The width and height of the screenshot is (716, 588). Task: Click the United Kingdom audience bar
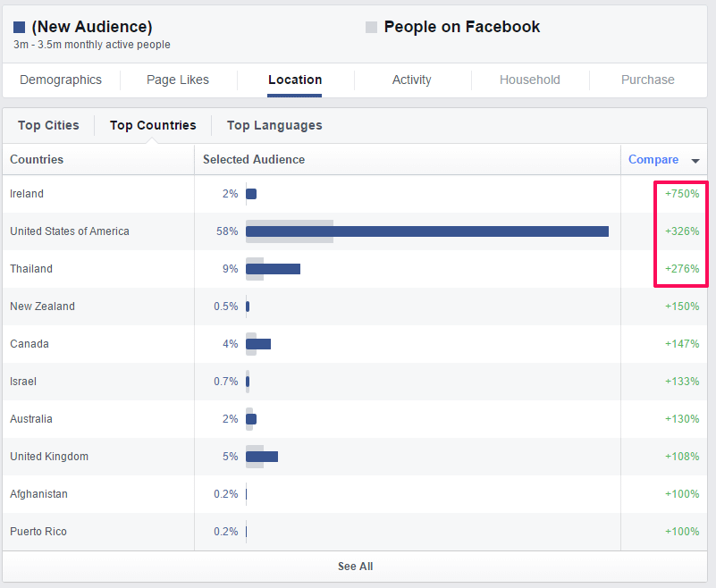click(262, 457)
